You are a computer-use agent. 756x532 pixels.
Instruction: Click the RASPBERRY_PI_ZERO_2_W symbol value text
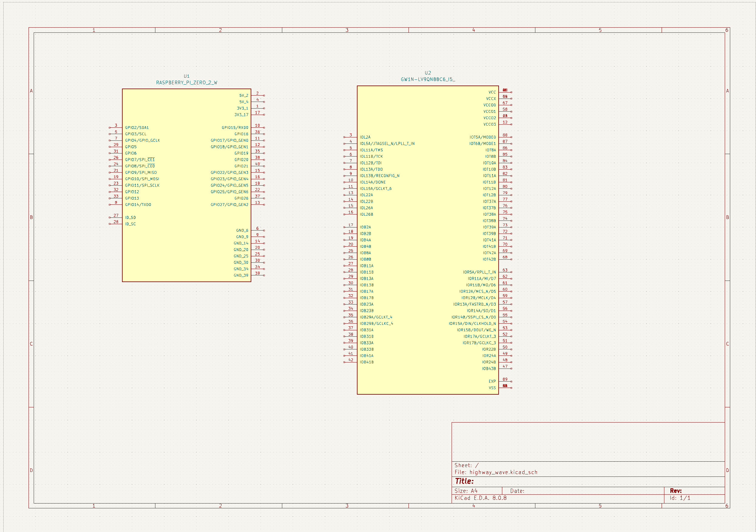click(x=186, y=82)
